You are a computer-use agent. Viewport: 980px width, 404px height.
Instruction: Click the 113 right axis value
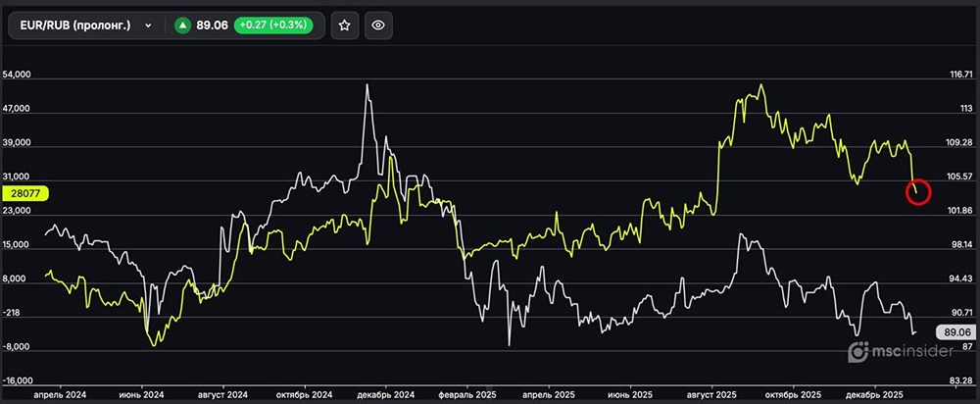tap(966, 109)
